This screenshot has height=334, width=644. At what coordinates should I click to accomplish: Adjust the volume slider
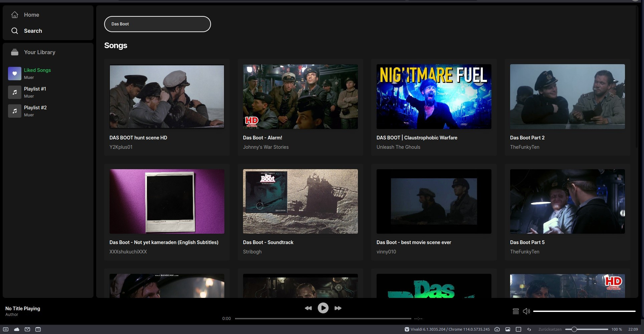pyautogui.click(x=584, y=311)
